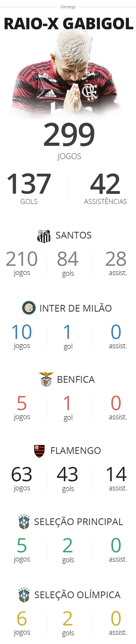Screen dimensions: 136x644
Task: Click the 137 career gols number
Action: coord(29,184)
